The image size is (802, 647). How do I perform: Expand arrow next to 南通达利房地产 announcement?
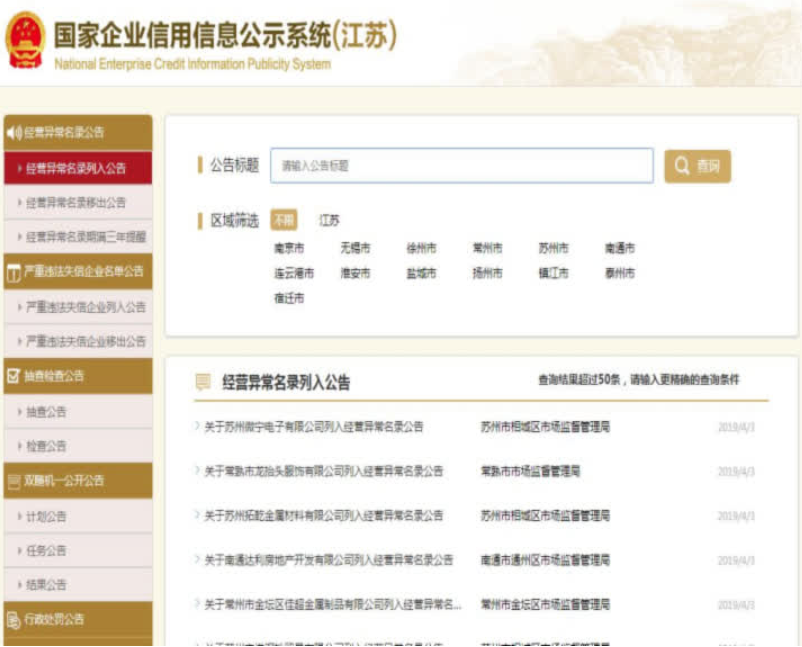pyautogui.click(x=197, y=559)
